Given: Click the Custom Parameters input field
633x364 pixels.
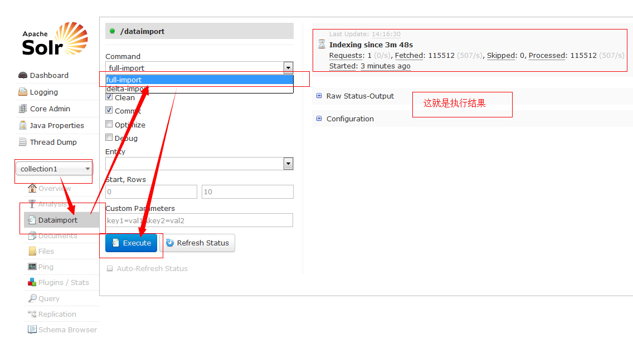Looking at the screenshot, I should pos(199,220).
